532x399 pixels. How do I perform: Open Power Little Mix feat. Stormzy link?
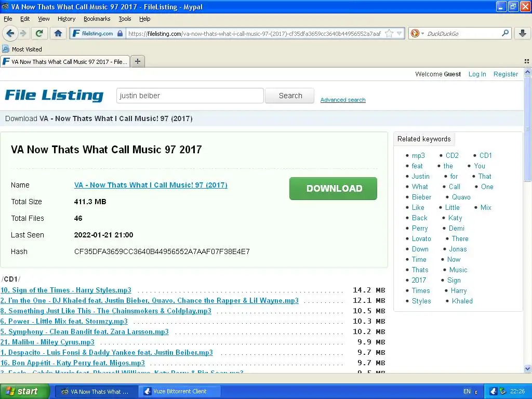tap(64, 321)
